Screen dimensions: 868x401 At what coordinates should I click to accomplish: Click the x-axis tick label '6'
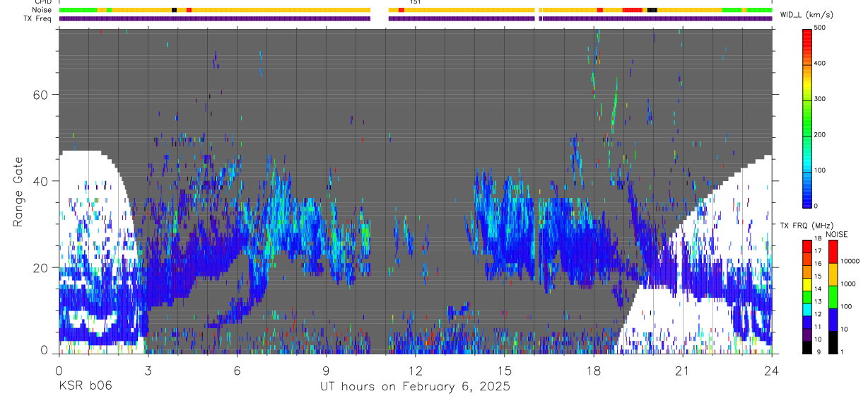pos(237,370)
